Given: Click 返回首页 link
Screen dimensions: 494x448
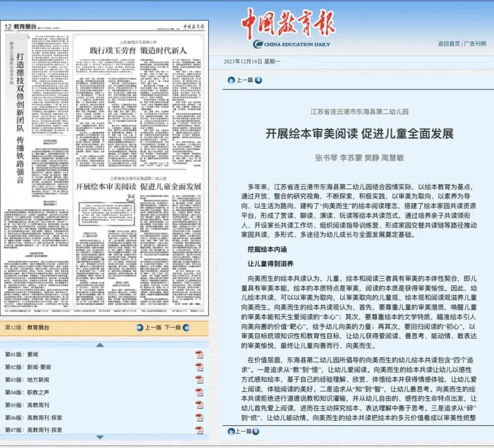Looking at the screenshot, I should pos(449,44).
